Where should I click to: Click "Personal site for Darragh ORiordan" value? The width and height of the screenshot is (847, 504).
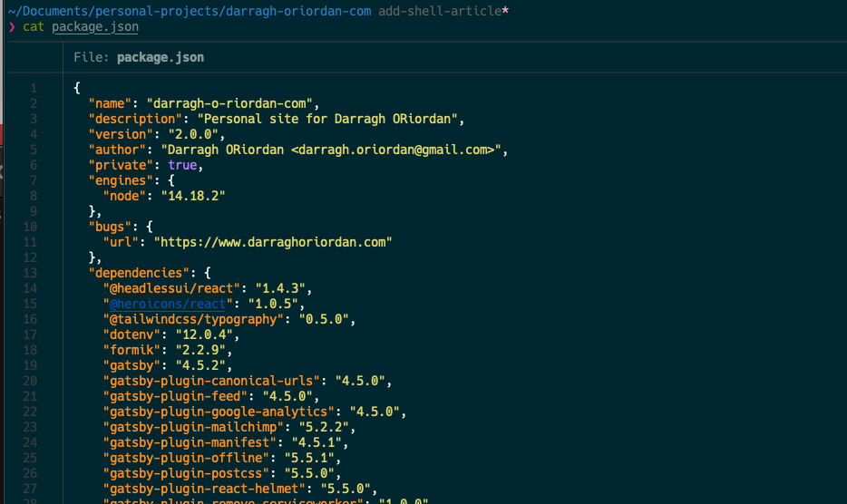(x=327, y=119)
